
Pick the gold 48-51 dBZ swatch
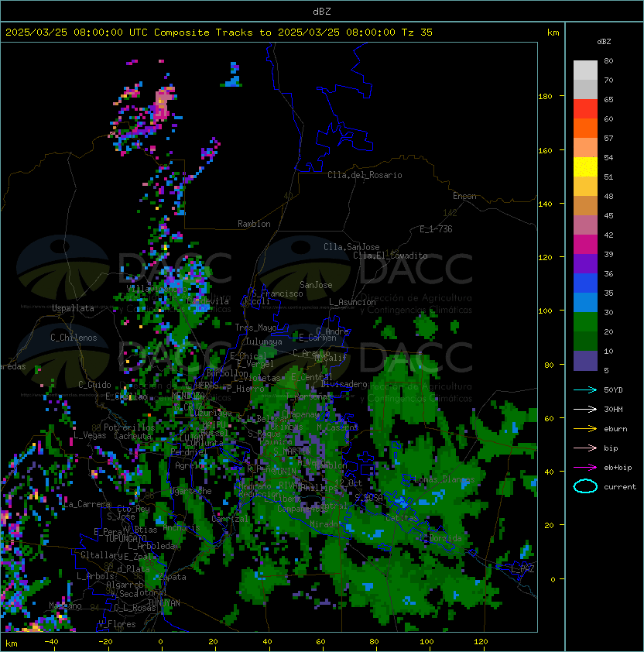pyautogui.click(x=585, y=187)
